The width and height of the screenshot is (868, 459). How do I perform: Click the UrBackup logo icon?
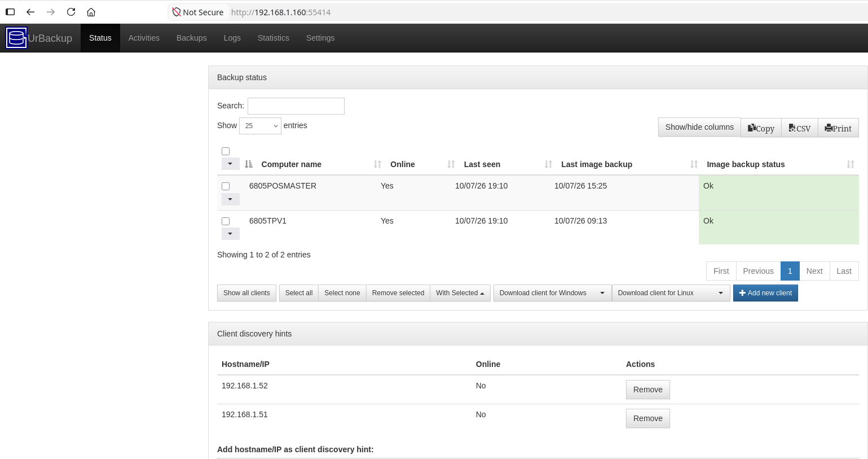(16, 38)
